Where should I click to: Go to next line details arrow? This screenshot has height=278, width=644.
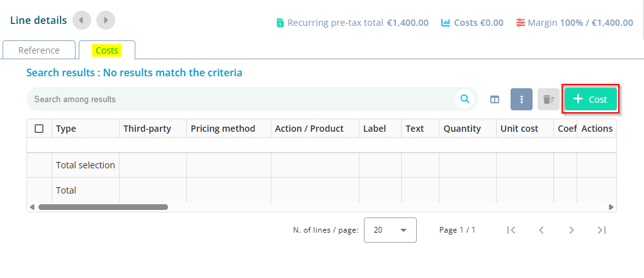point(106,20)
